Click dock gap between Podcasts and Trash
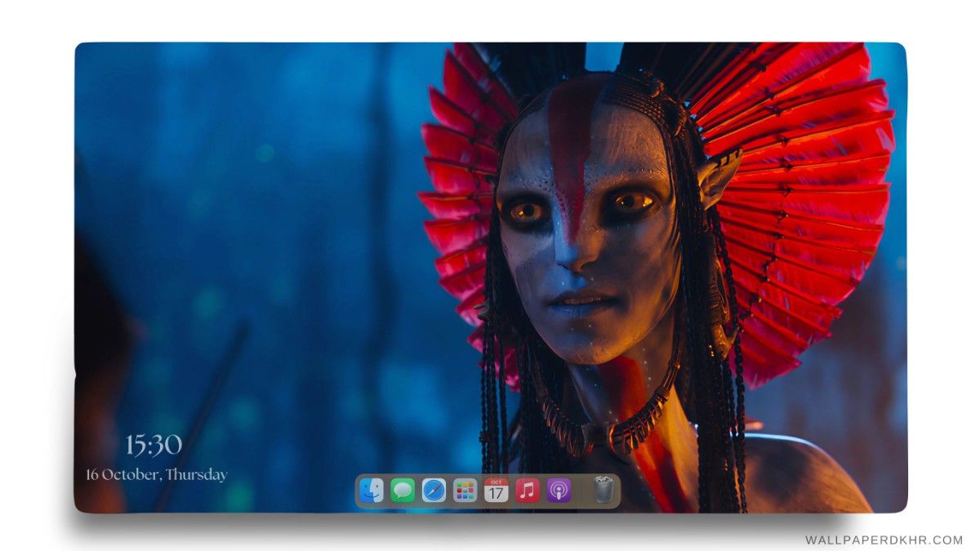Screen dimensions: 980x551 pyautogui.click(x=581, y=491)
